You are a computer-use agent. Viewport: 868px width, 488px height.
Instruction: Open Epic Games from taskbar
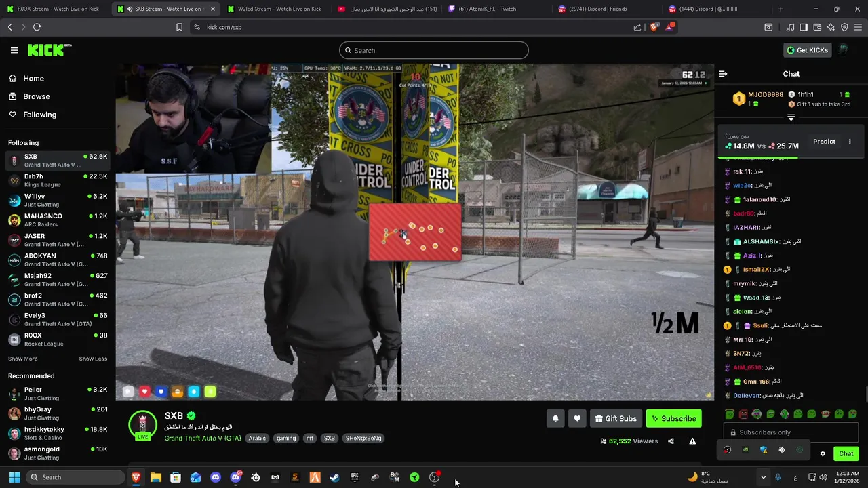[x=355, y=477]
